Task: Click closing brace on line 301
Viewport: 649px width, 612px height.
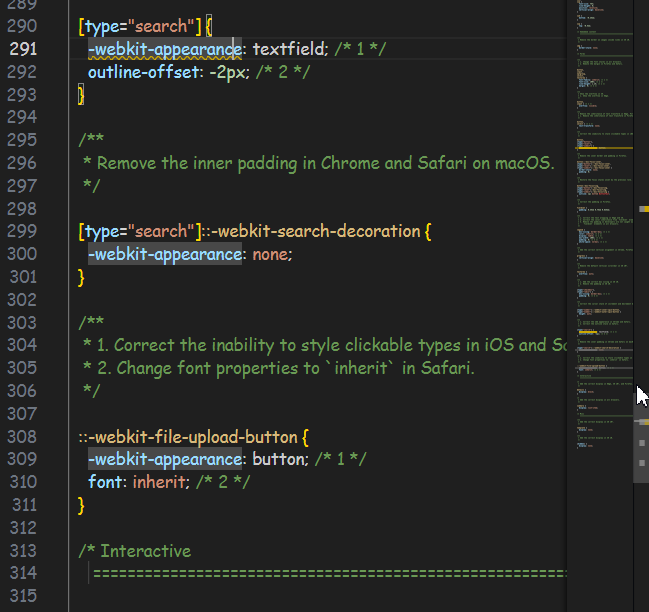Action: point(81,277)
